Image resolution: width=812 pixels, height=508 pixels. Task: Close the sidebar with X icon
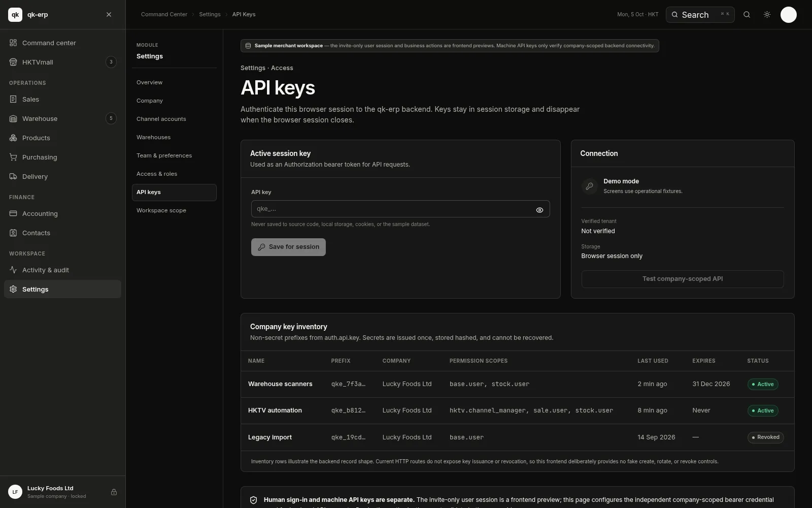(x=109, y=15)
